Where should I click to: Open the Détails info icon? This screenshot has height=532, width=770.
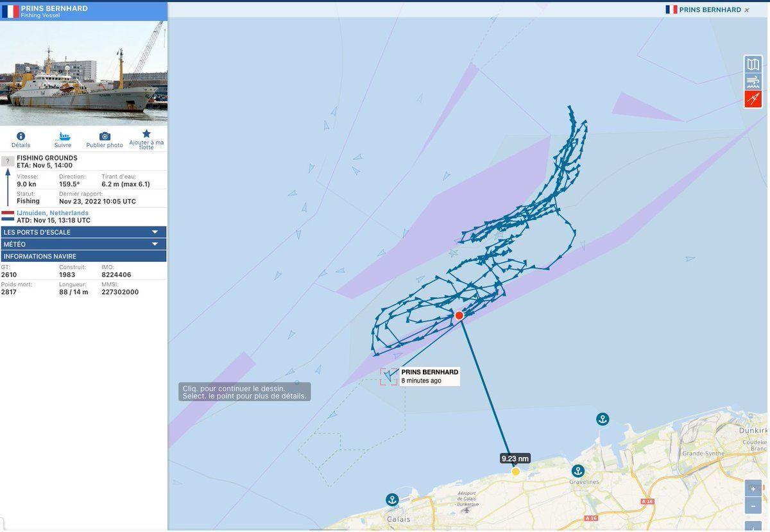[x=21, y=136]
